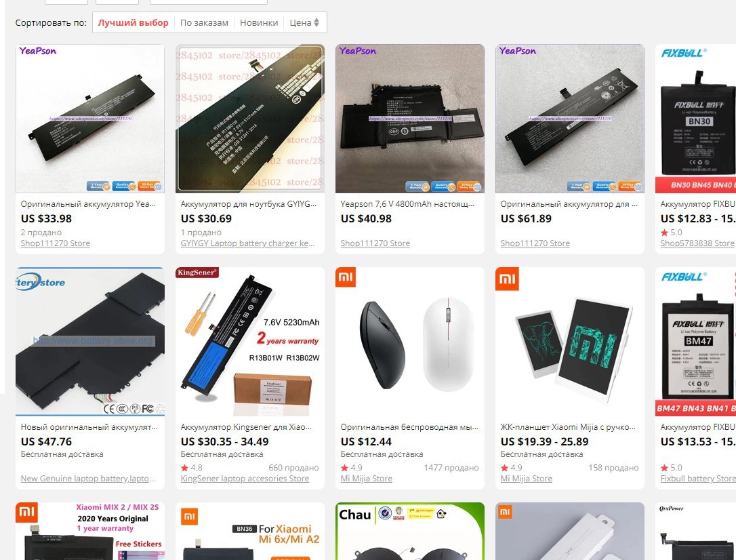The width and height of the screenshot is (736, 560).
Task: Open Mi Mijia Store link under mouse
Action: coord(366,479)
